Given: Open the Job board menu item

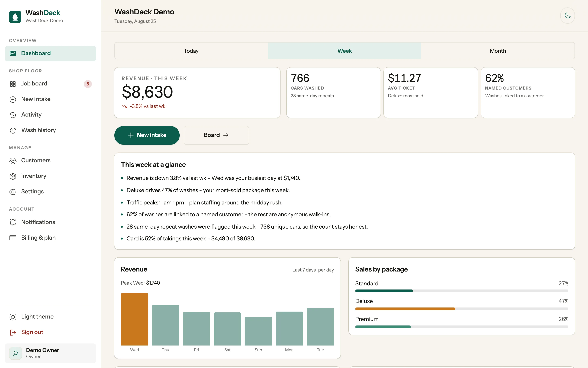Looking at the screenshot, I should pos(50,84).
